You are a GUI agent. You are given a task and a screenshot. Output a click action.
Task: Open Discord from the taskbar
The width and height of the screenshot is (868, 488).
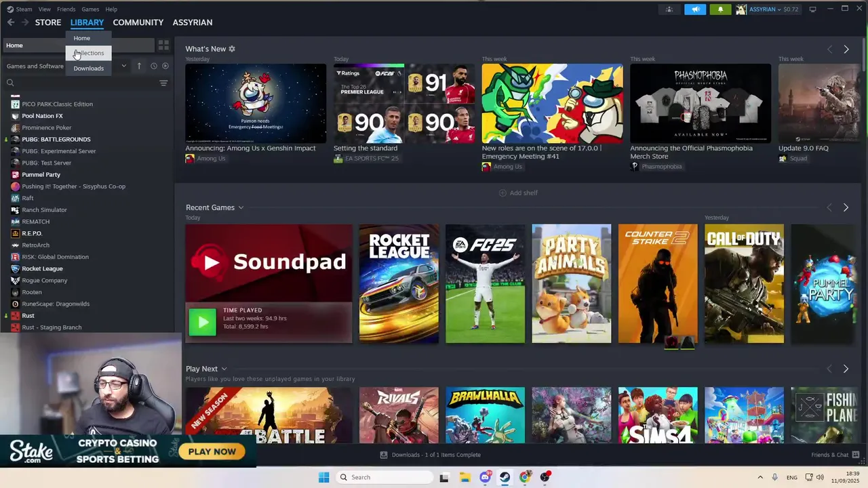point(485,477)
